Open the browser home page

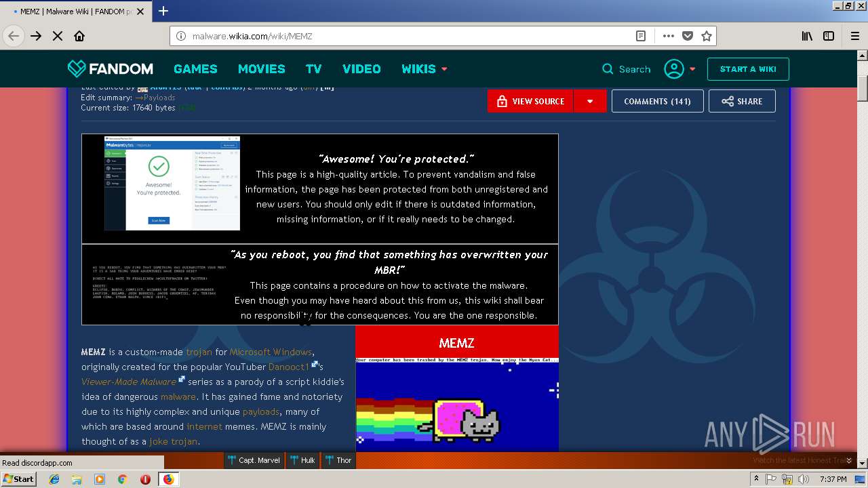click(79, 36)
